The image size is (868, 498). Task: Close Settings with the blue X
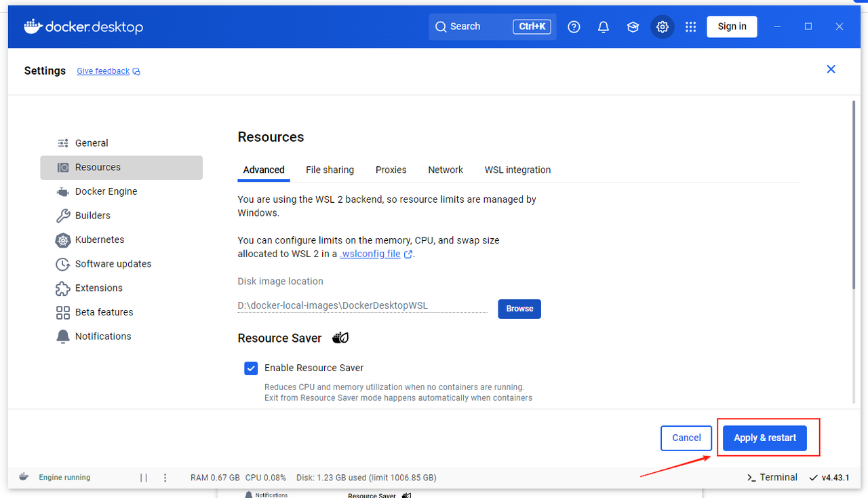pos(831,69)
